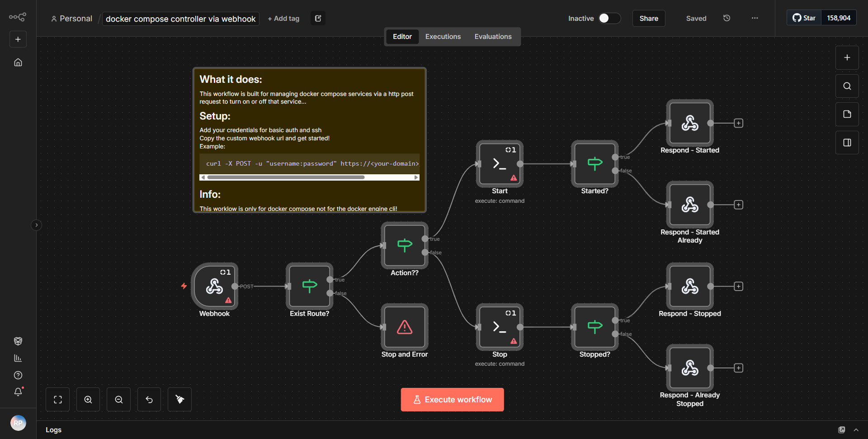Open canvas search with the magnifier icon
This screenshot has width=868, height=439.
[x=846, y=86]
